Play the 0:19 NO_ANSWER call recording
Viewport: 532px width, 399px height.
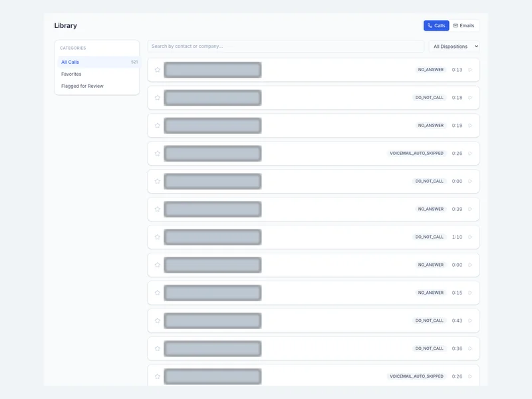pyautogui.click(x=470, y=126)
